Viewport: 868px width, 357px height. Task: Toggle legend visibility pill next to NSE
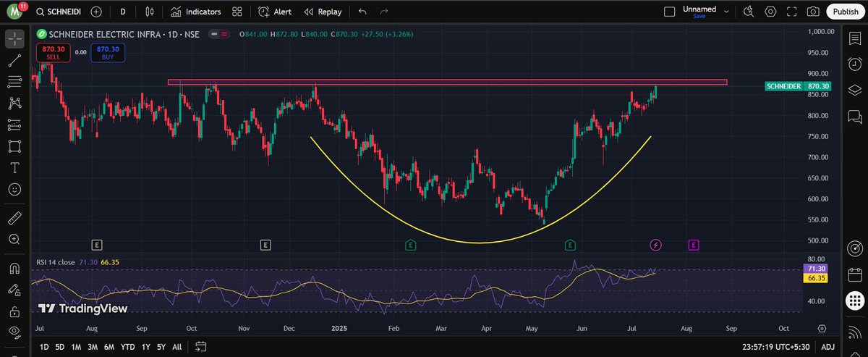click(219, 34)
